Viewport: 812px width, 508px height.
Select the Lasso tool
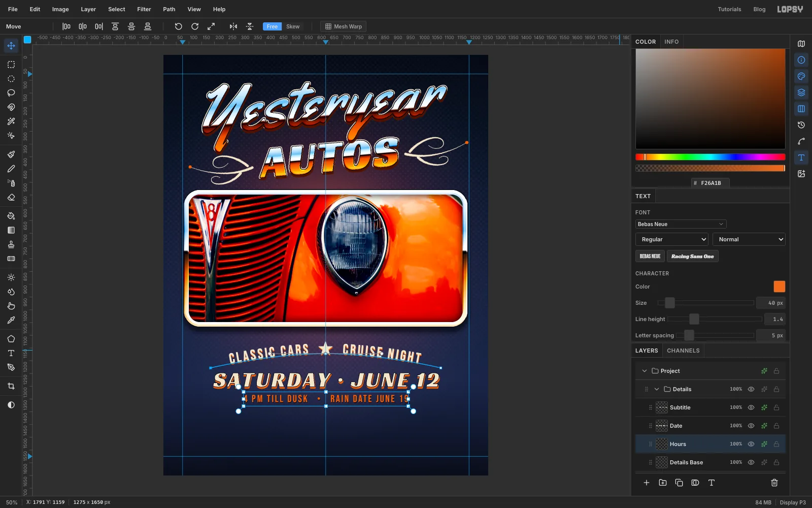[x=11, y=93]
